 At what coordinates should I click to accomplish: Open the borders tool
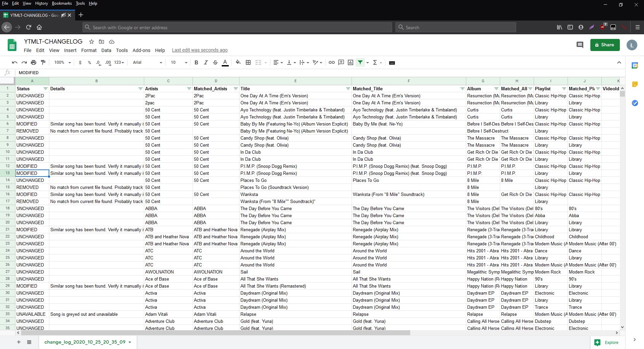(248, 62)
